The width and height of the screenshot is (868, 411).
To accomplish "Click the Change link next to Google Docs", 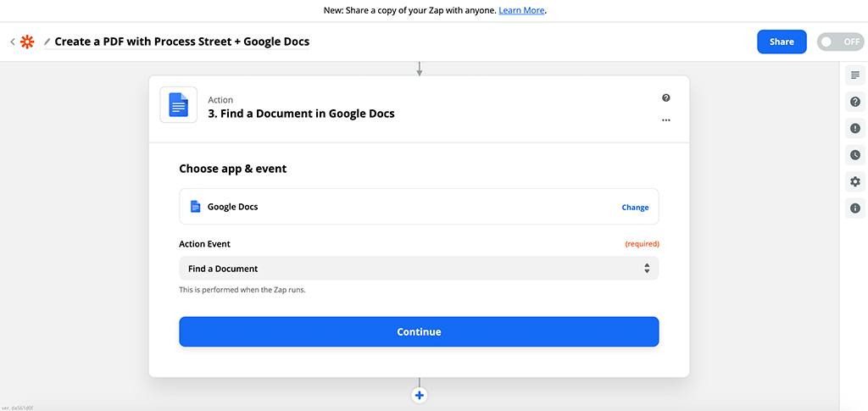I will [x=635, y=207].
